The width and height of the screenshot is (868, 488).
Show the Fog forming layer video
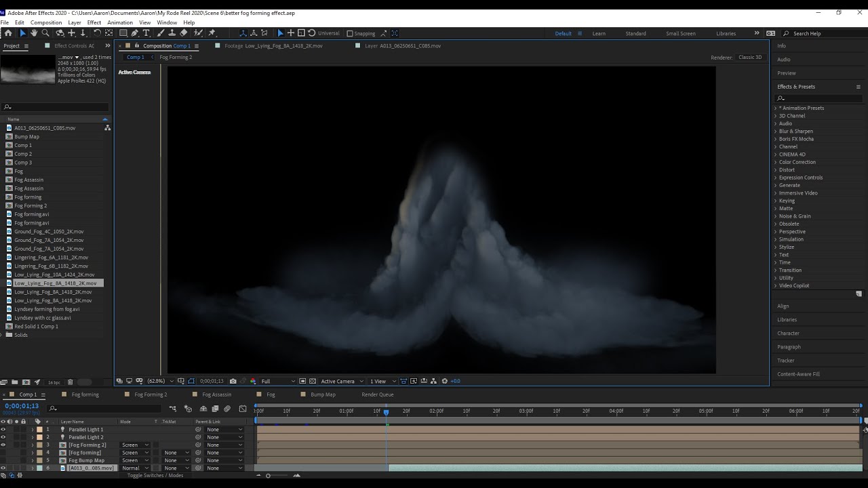3,453
